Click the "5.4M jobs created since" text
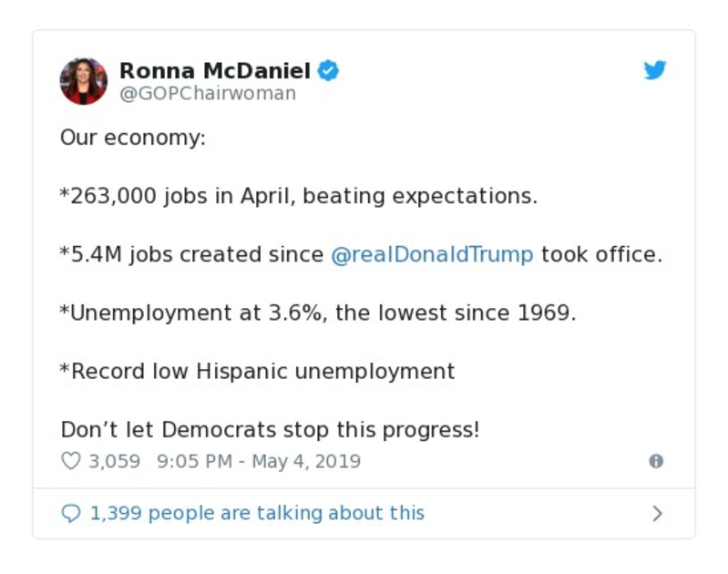 (191, 254)
